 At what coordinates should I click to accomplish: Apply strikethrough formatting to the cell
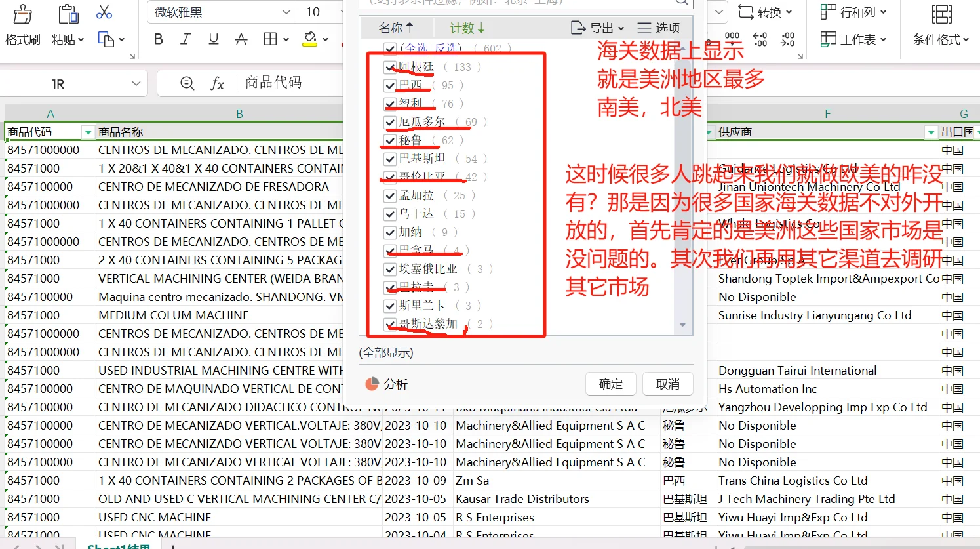241,39
